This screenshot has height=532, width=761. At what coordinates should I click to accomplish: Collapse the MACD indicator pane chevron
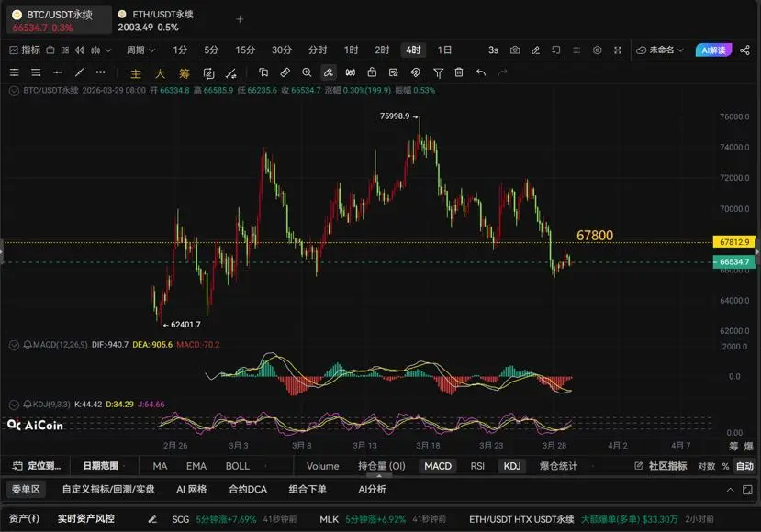(13, 345)
